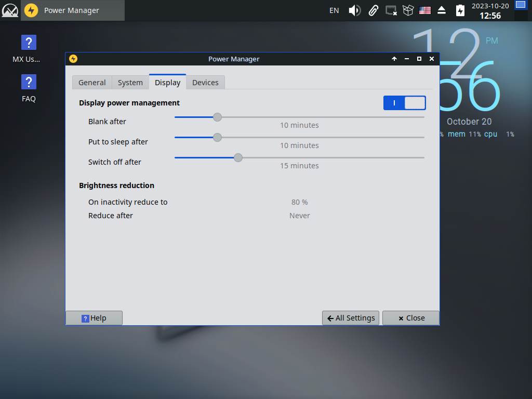Open the volume speaker tray icon

point(354,10)
